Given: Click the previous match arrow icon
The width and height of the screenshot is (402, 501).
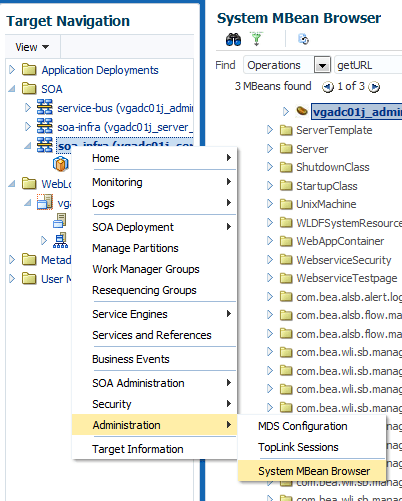Looking at the screenshot, I should pyautogui.click(x=327, y=87).
